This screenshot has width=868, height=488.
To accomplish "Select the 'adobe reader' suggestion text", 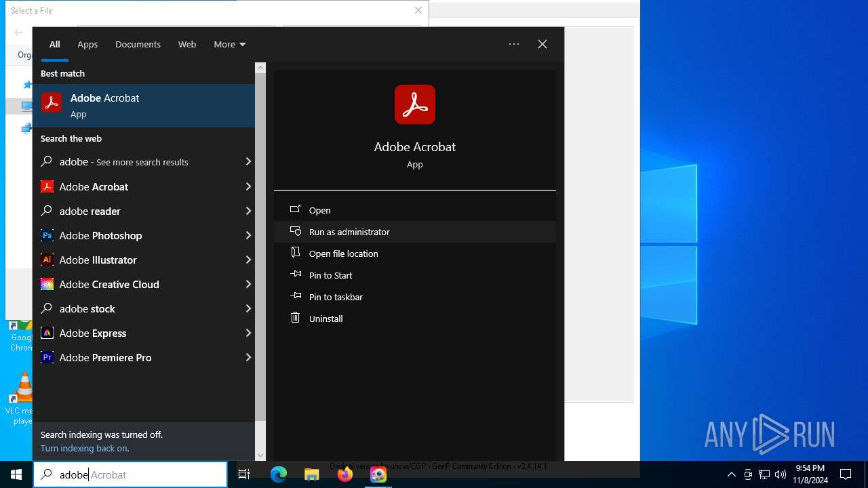I will tap(90, 211).
